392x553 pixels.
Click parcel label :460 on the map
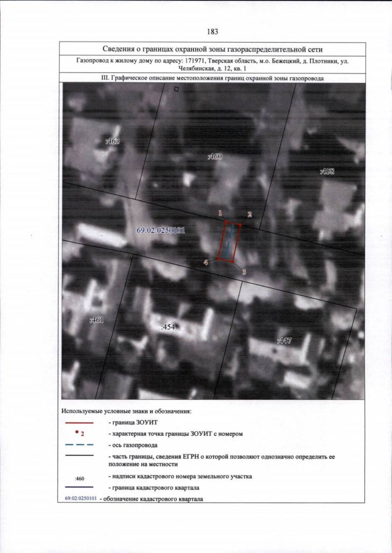[215, 157]
